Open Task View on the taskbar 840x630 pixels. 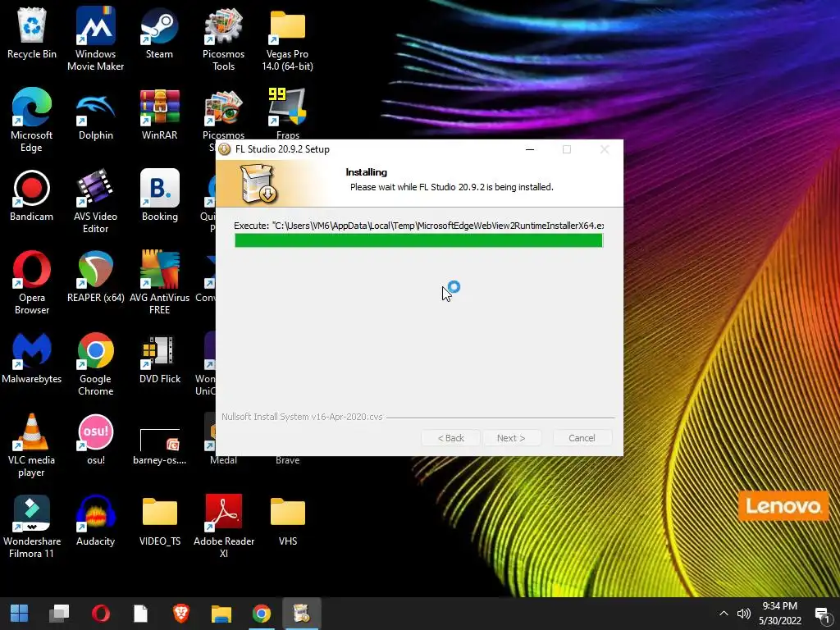[x=59, y=614]
